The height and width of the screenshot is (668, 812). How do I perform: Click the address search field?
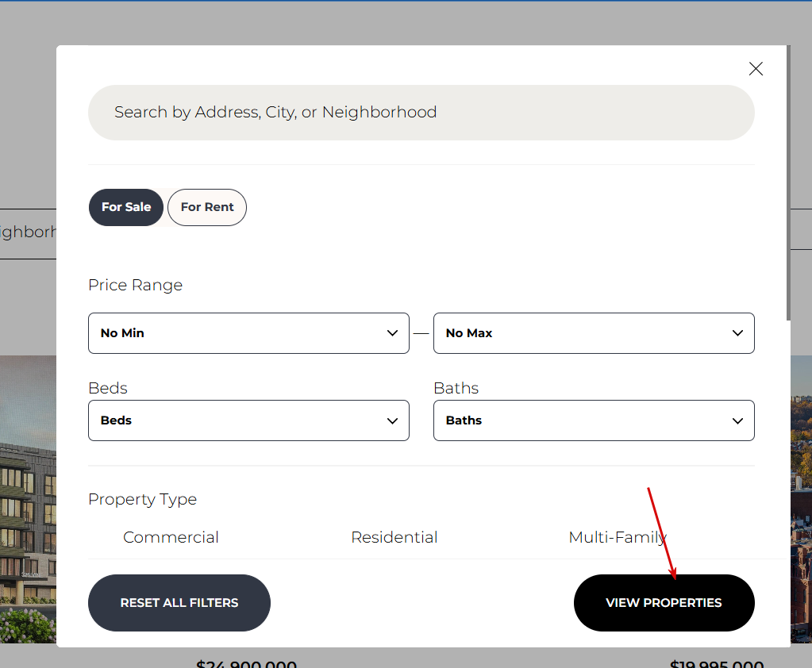pos(421,113)
